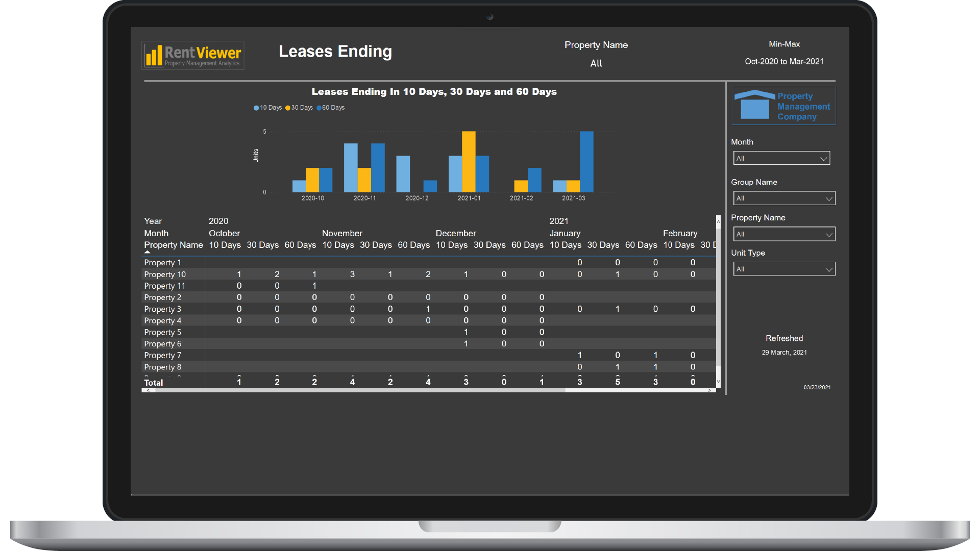
Task: Click the Total row label
Action: tap(153, 383)
